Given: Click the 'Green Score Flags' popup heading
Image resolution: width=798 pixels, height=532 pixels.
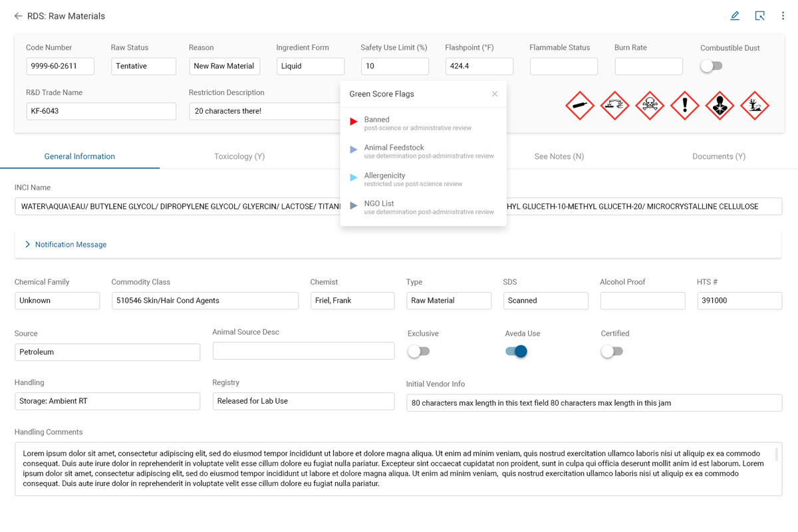Looking at the screenshot, I should 382,94.
